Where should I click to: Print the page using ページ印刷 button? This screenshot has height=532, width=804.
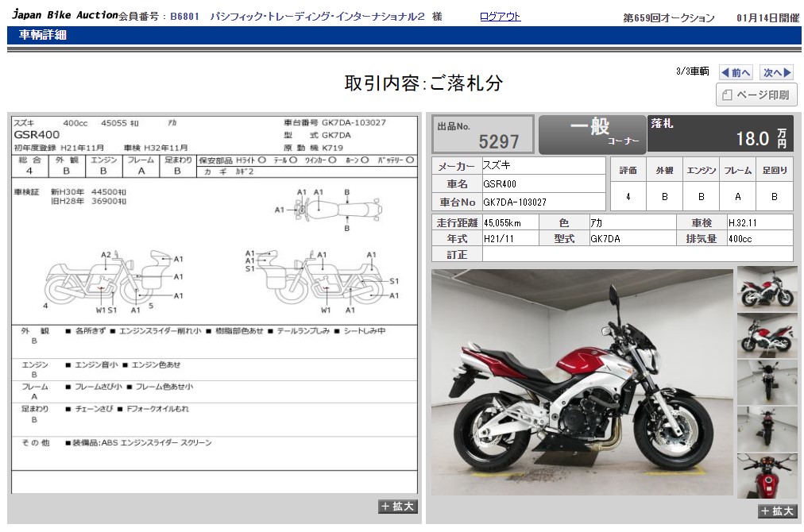click(x=756, y=94)
